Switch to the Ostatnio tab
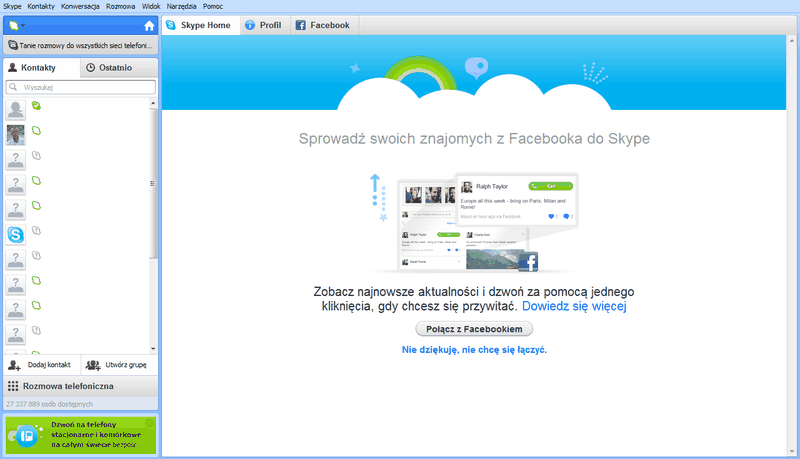The height and width of the screenshot is (459, 800). [x=119, y=67]
